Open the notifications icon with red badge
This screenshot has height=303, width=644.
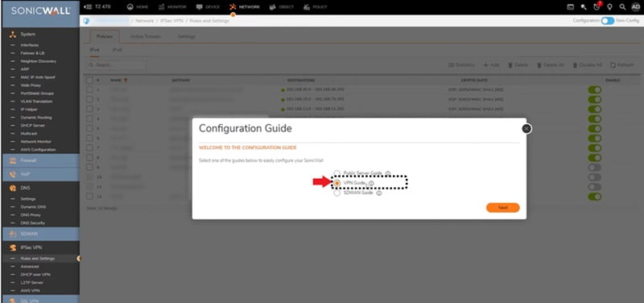(597, 6)
